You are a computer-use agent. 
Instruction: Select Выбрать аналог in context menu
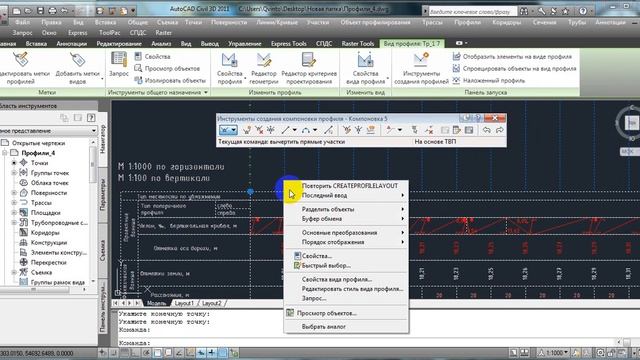tap(347, 327)
